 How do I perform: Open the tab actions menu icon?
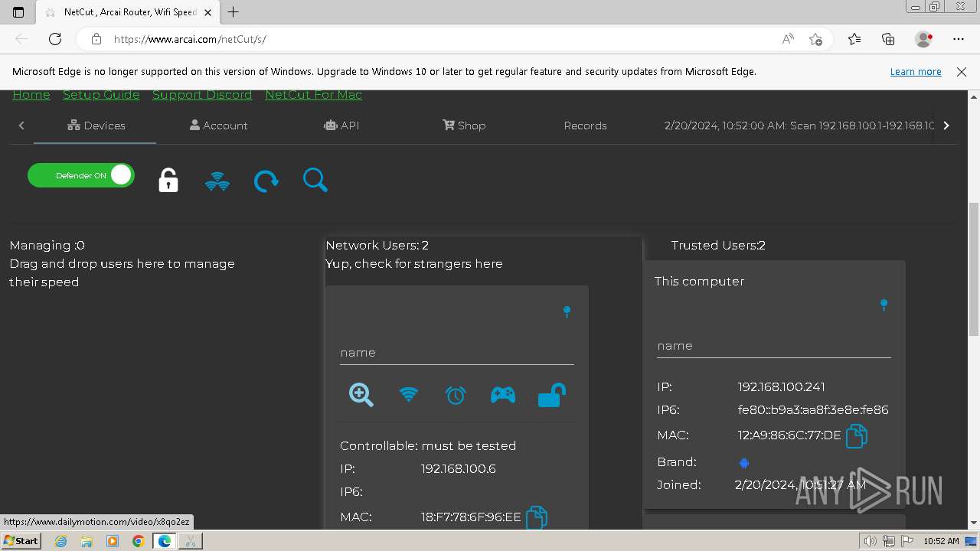point(19,12)
